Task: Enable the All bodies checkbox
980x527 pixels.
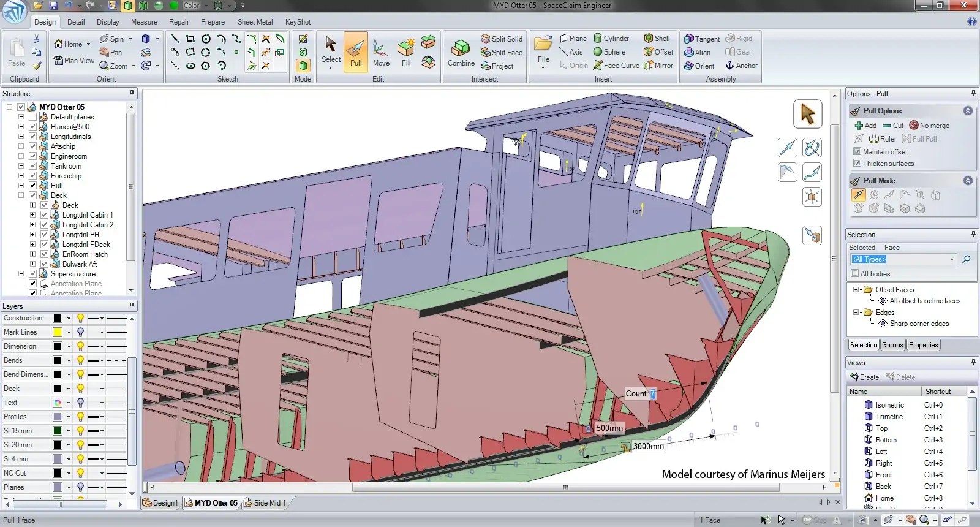Action: pyautogui.click(x=855, y=273)
